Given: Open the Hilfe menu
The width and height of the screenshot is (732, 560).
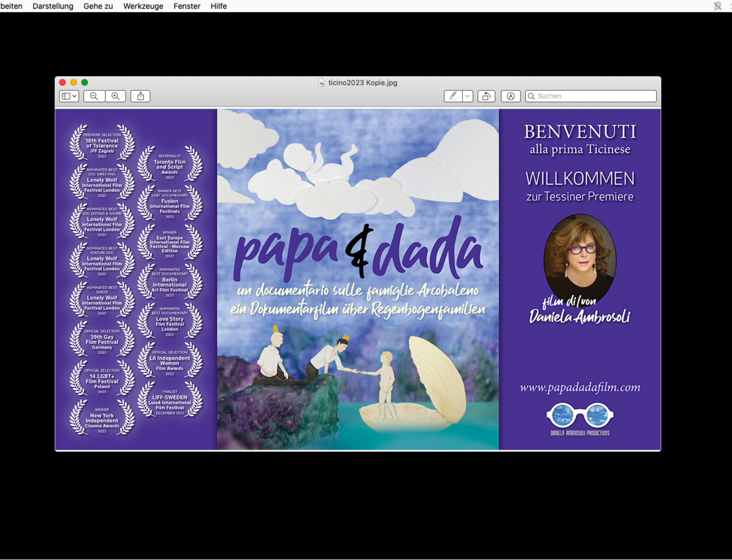Looking at the screenshot, I should pyautogui.click(x=218, y=6).
